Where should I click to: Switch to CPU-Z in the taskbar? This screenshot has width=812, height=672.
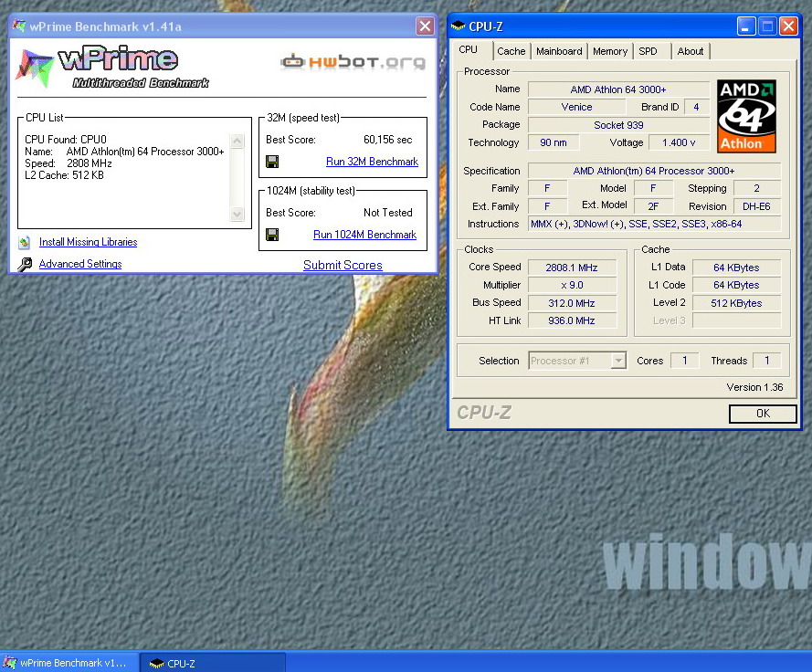pyautogui.click(x=212, y=663)
